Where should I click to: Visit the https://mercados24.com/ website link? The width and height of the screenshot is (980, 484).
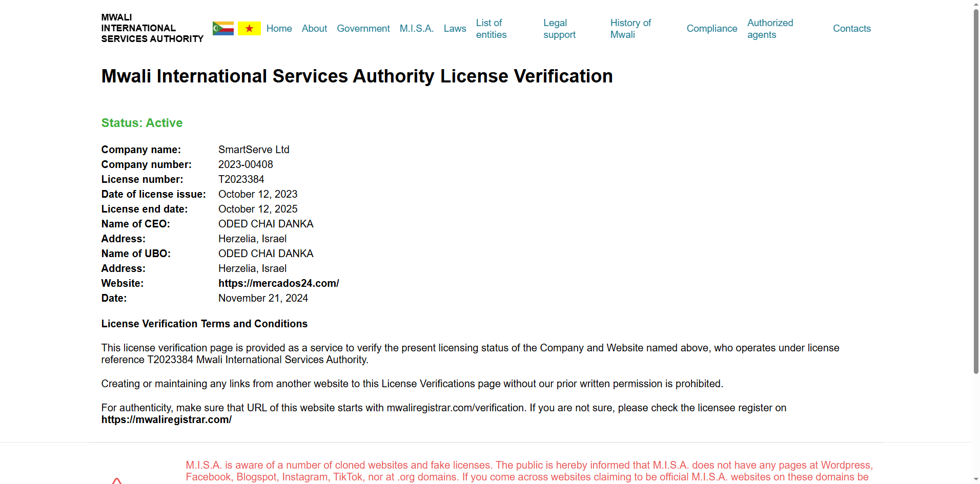[278, 283]
